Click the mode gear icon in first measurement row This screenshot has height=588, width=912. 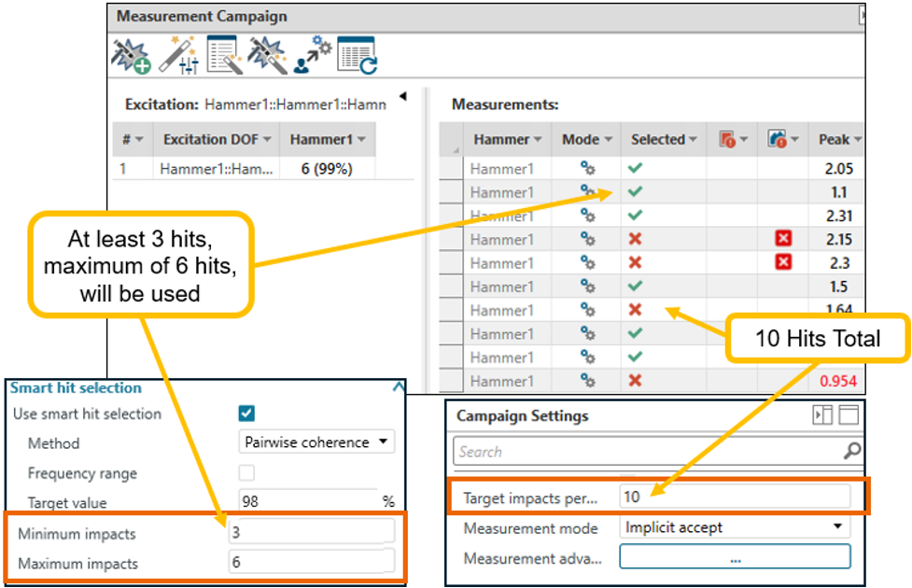coord(587,169)
